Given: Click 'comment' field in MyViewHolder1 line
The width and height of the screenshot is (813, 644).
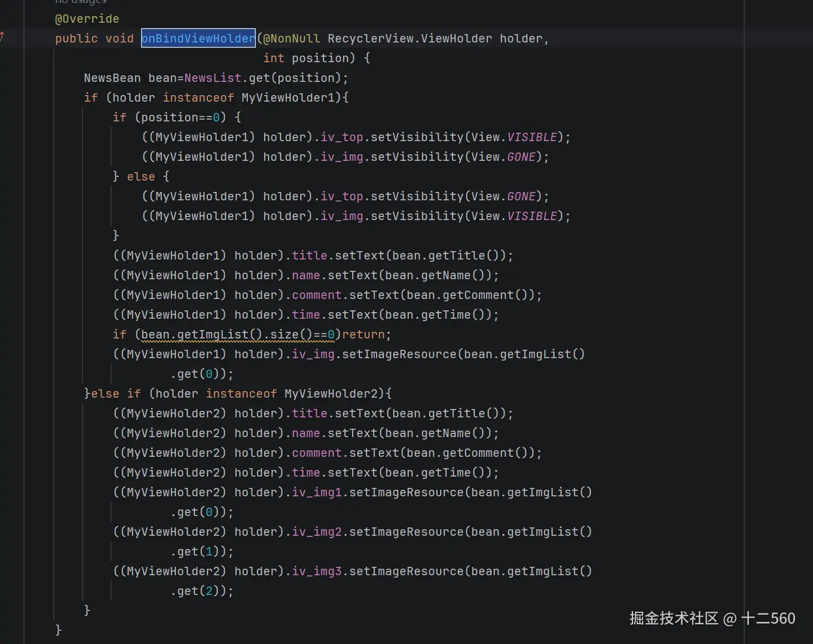Looking at the screenshot, I should (x=317, y=295).
